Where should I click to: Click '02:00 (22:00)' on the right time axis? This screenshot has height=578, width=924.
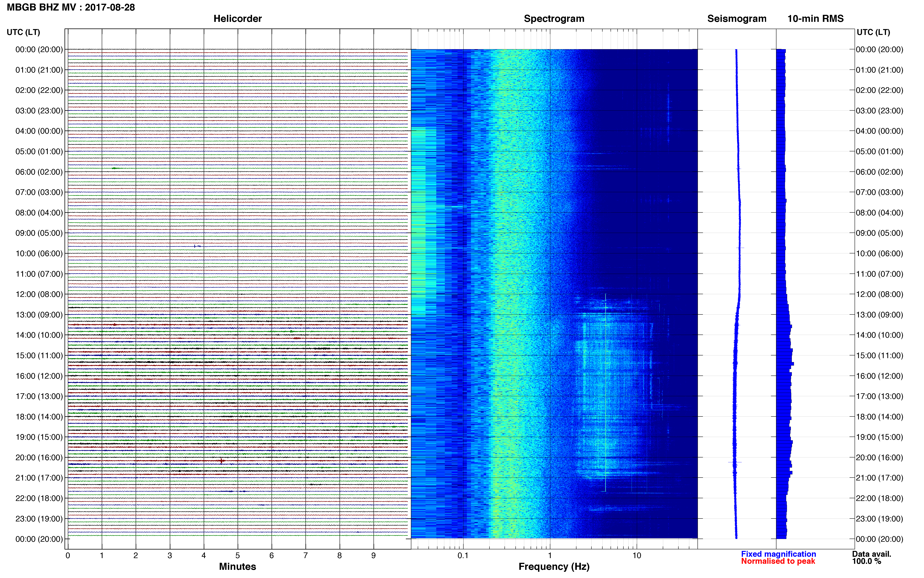[x=879, y=90]
